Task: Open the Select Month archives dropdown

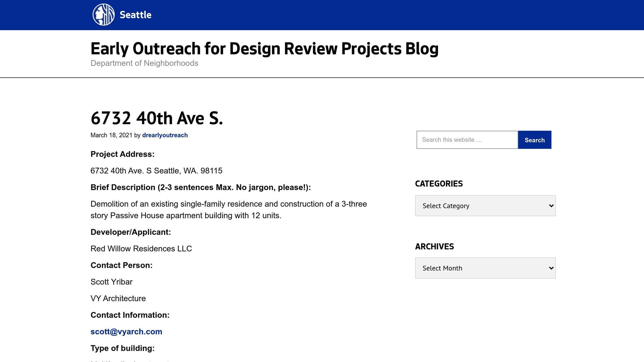Action: pos(485,268)
